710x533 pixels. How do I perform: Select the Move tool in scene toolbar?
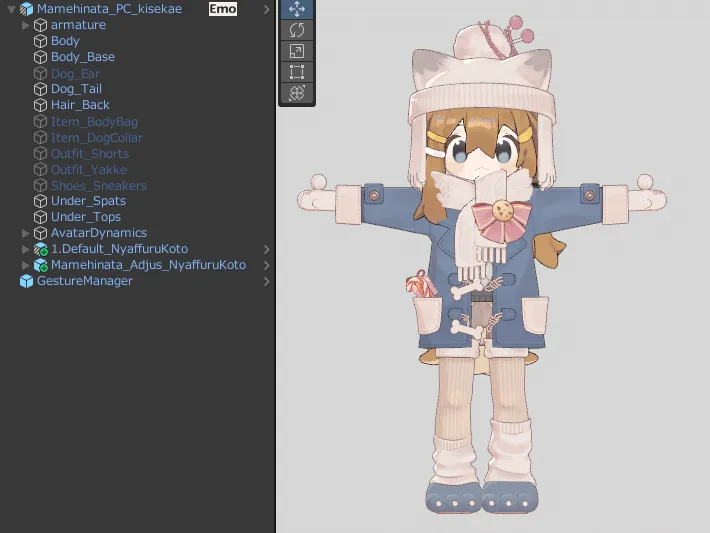pos(297,9)
